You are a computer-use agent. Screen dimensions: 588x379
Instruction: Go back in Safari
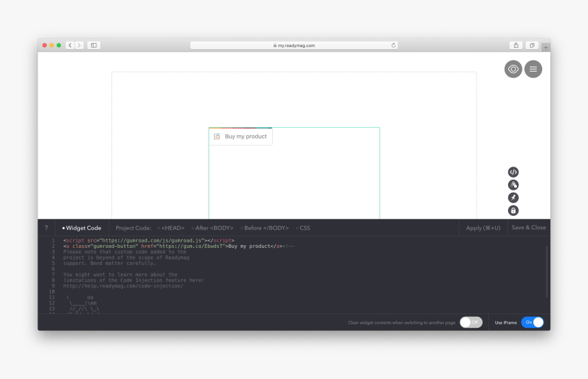70,45
